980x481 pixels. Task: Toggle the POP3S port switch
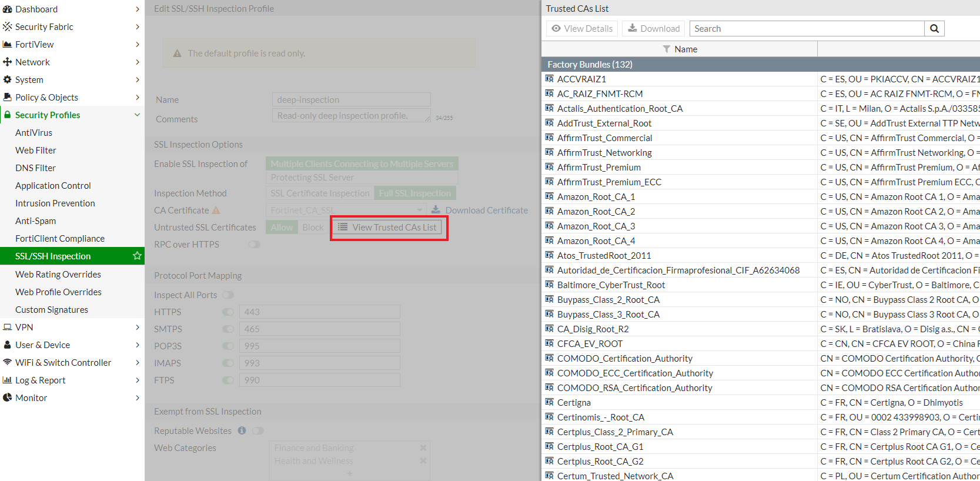pos(228,346)
